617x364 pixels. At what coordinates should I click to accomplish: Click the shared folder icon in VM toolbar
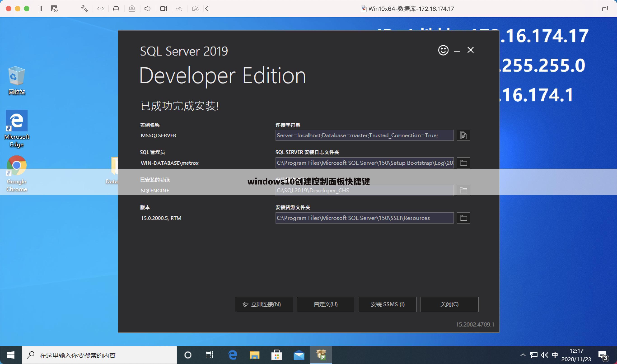click(196, 9)
